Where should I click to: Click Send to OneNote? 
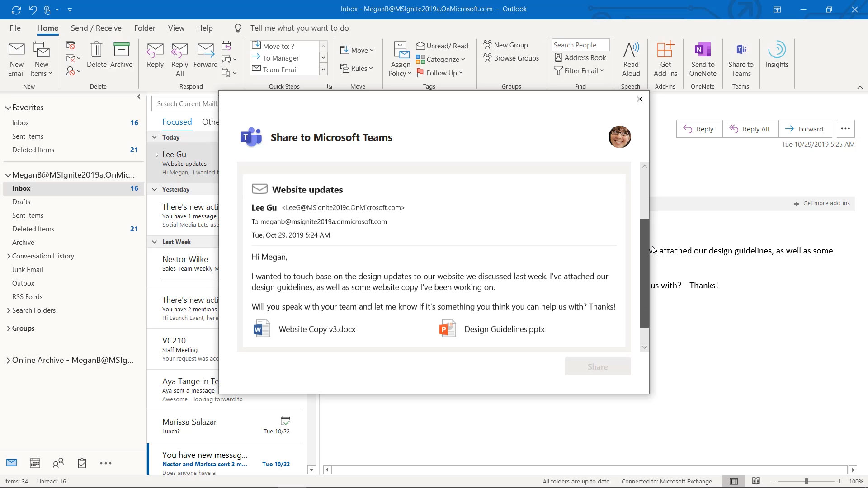[703, 59]
